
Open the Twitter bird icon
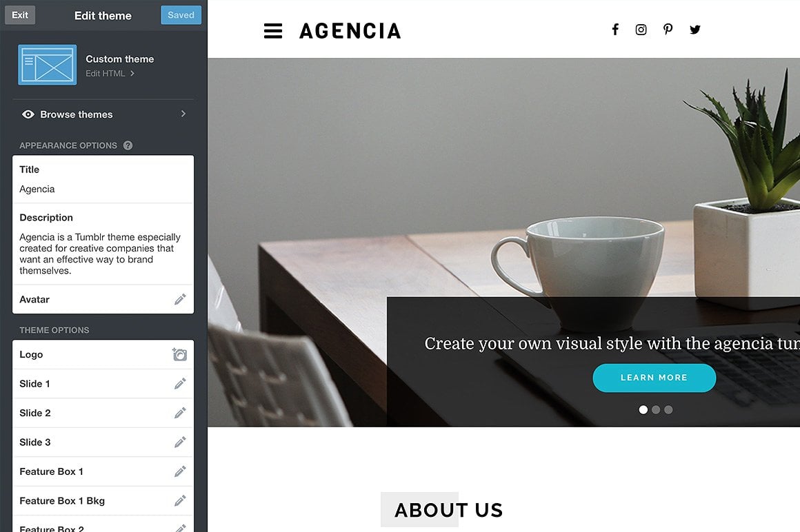(x=695, y=30)
